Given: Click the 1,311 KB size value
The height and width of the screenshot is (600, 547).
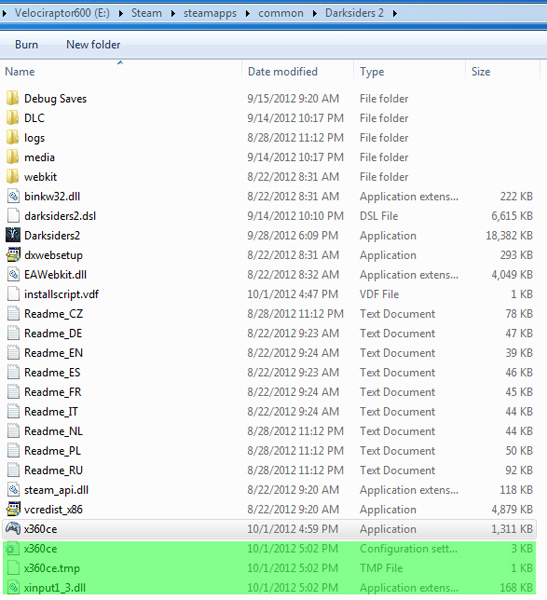Looking at the screenshot, I should [x=512, y=529].
